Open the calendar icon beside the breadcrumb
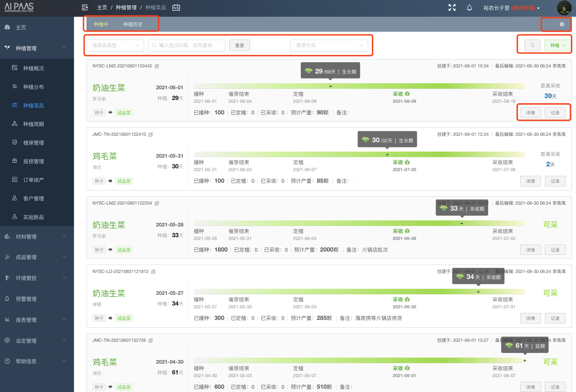This screenshot has width=576, height=392. [176, 7]
